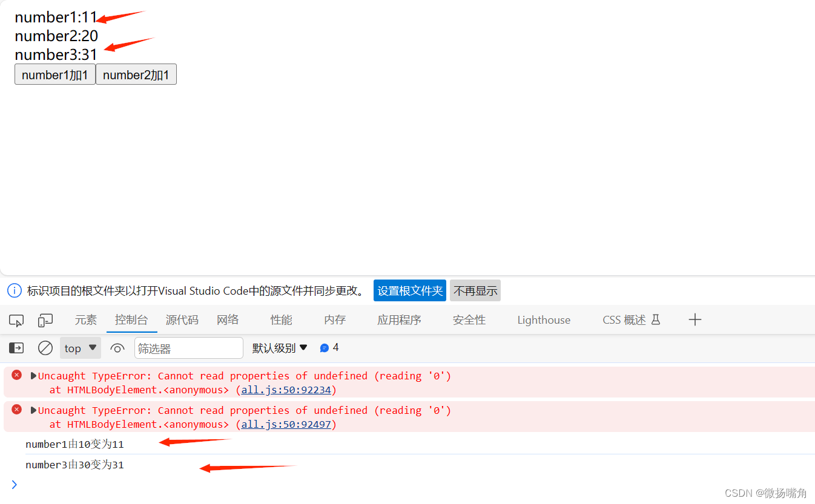Screen dimensions: 815x504
Task: Expand the first Uncaught TypeError message
Action: tap(33, 376)
